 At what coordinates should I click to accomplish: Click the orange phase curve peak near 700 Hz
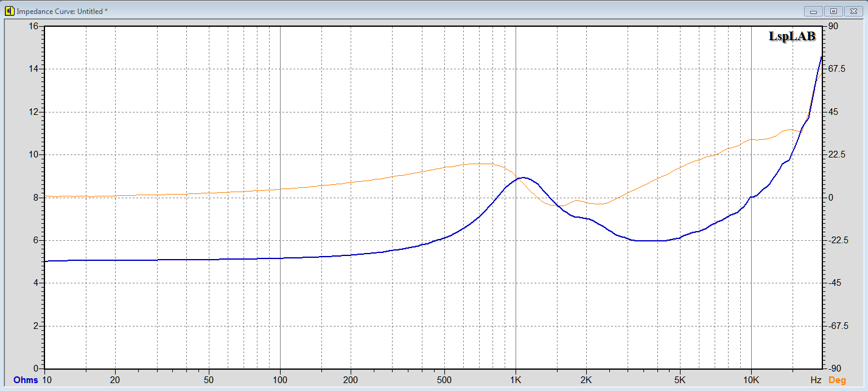[x=479, y=164]
